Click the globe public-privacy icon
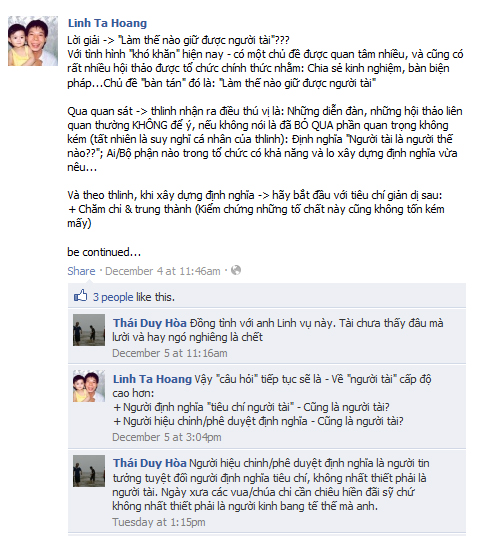486x536 pixels. pyautogui.click(x=236, y=270)
